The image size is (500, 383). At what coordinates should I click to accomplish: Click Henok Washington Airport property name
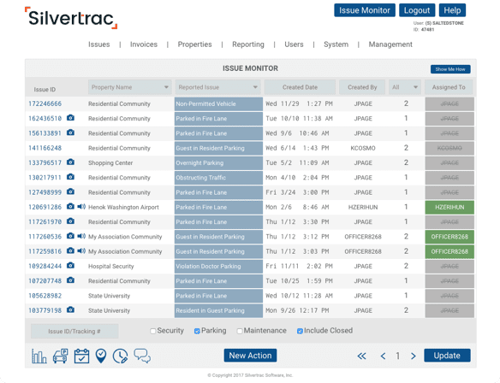124,207
